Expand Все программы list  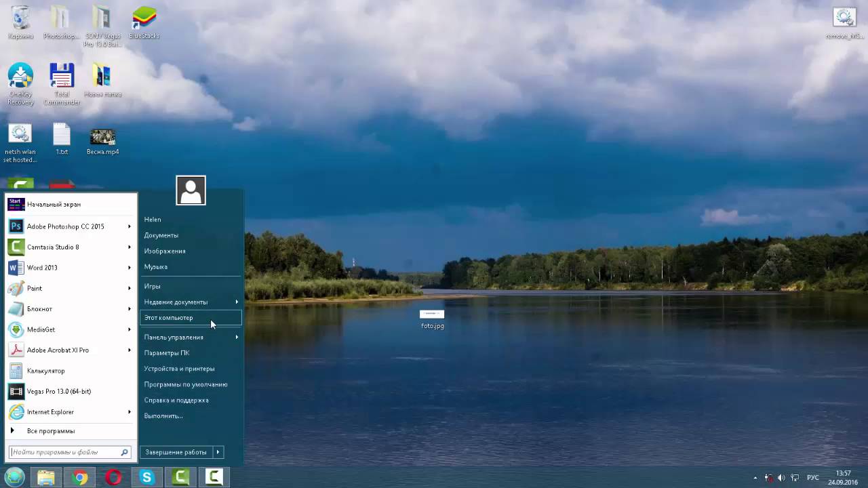point(71,431)
